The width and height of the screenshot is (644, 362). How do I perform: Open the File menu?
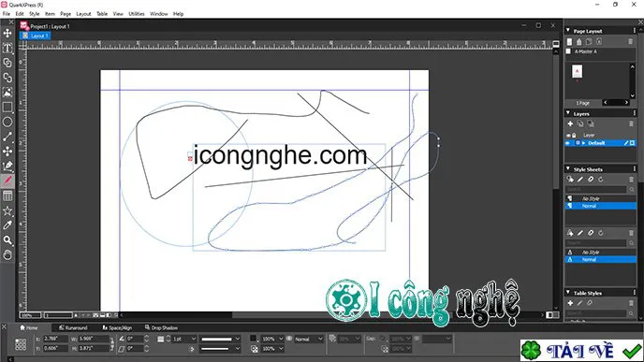tap(7, 13)
